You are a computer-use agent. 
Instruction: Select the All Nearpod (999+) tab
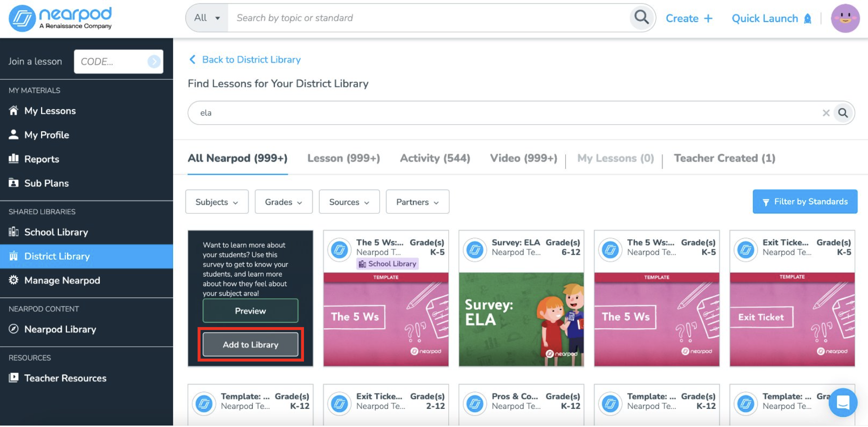point(238,158)
